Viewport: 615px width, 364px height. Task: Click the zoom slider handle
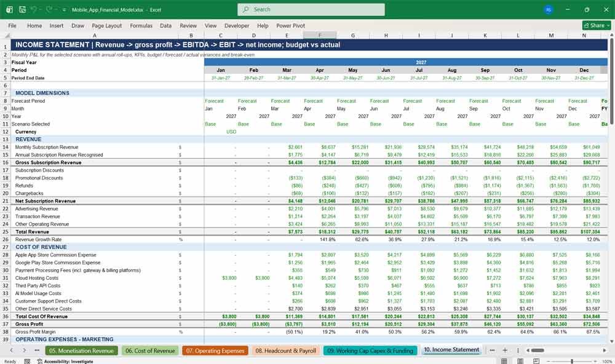coord(572,362)
